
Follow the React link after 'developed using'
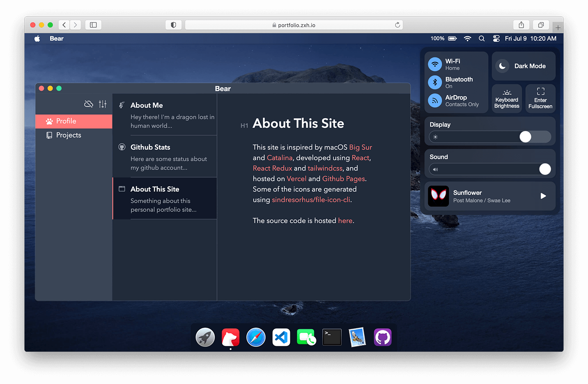(x=361, y=158)
